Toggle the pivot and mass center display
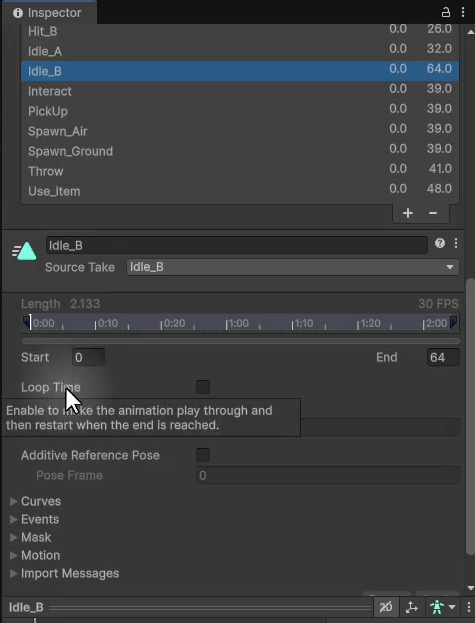The height and width of the screenshot is (623, 475). pos(411,607)
